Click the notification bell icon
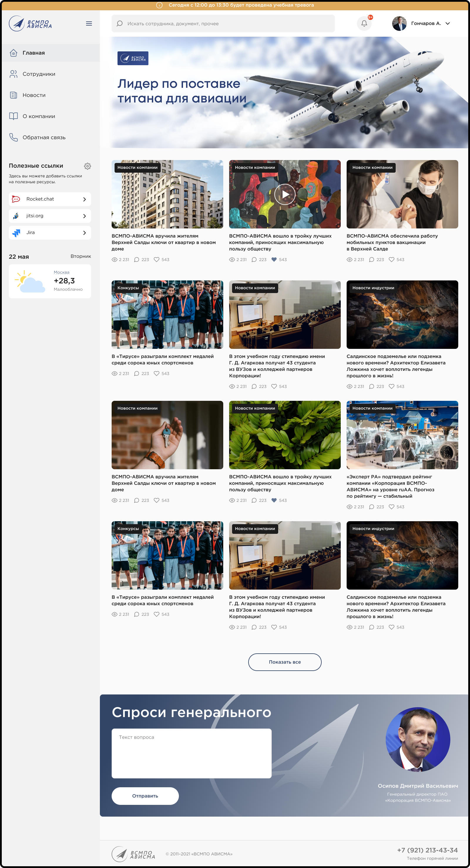 [364, 23]
